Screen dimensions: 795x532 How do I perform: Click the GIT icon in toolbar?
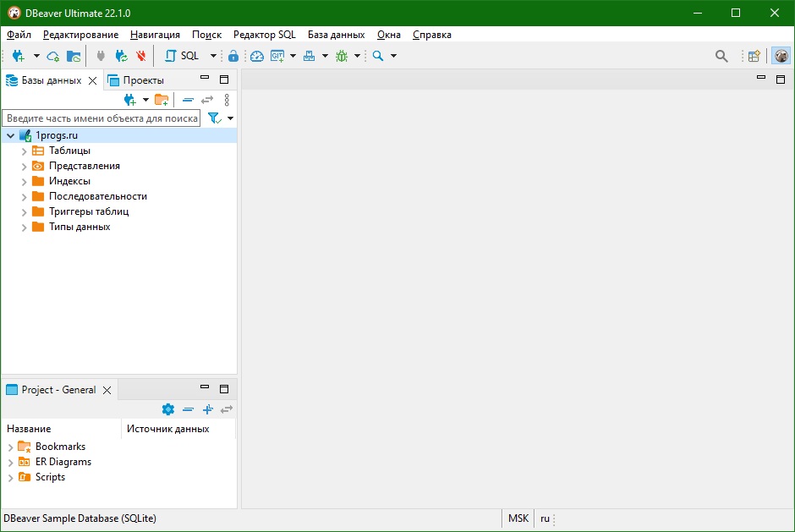tap(277, 56)
